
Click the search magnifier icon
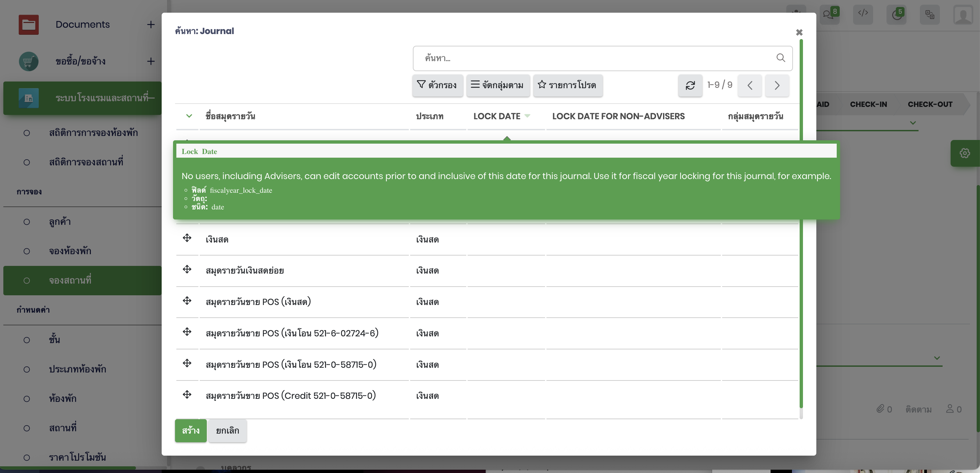780,58
